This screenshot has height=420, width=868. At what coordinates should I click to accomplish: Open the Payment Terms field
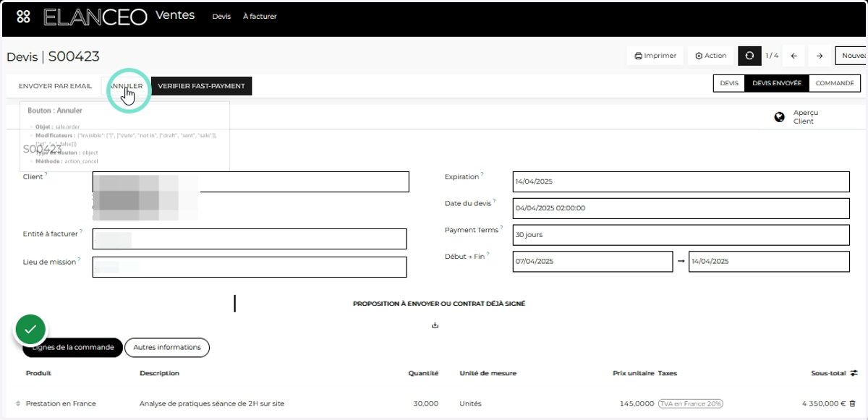click(x=681, y=235)
